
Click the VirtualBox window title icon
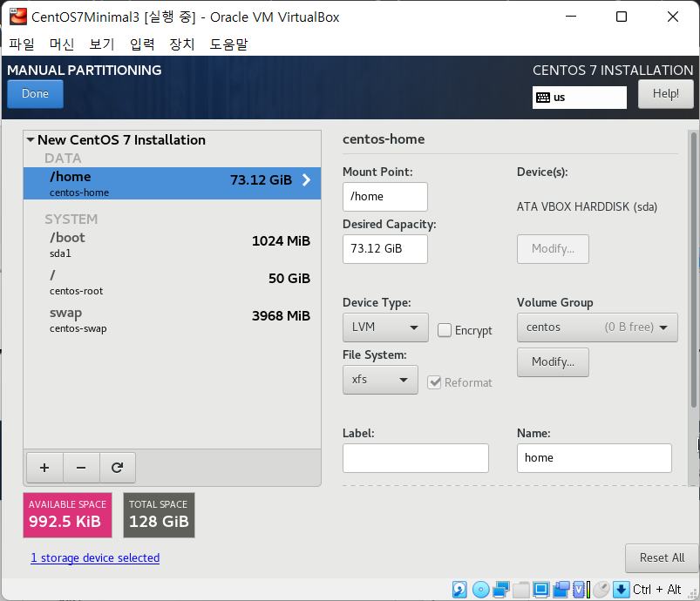pos(18,17)
